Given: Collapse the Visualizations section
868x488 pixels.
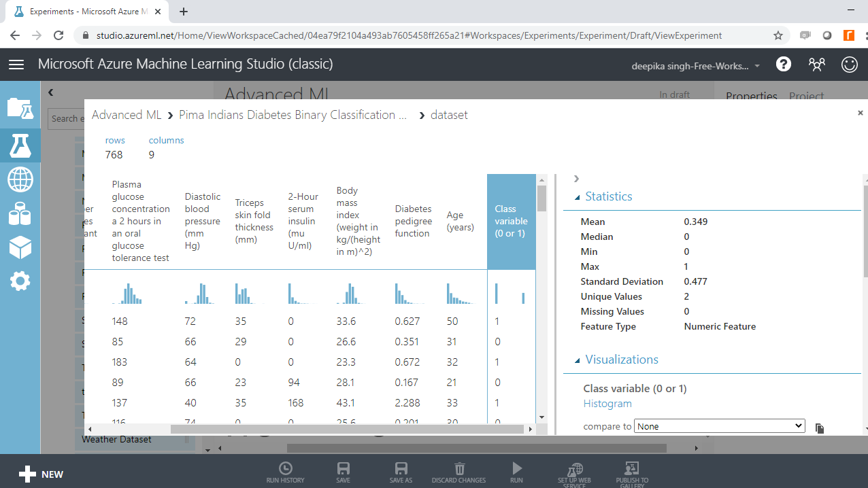Looking at the screenshot, I should coord(578,360).
